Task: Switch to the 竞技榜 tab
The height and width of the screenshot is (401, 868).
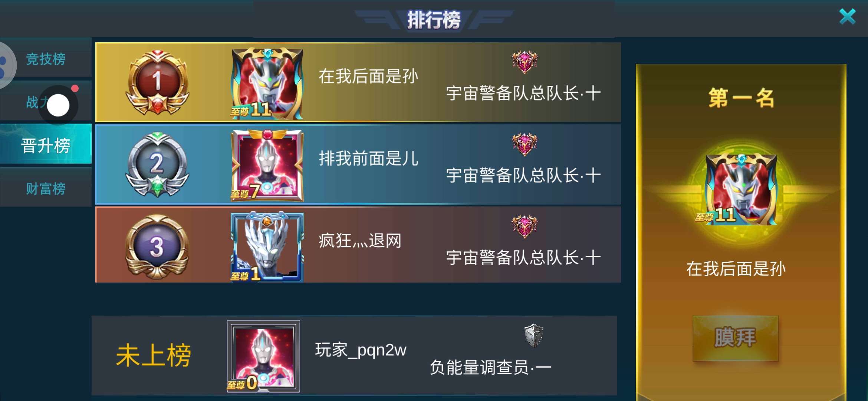Action: point(46,59)
